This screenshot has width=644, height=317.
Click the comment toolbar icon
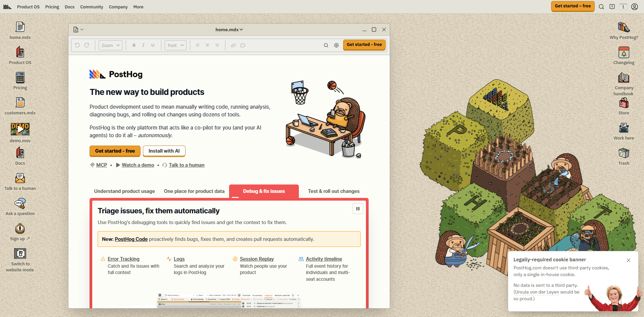click(x=243, y=45)
